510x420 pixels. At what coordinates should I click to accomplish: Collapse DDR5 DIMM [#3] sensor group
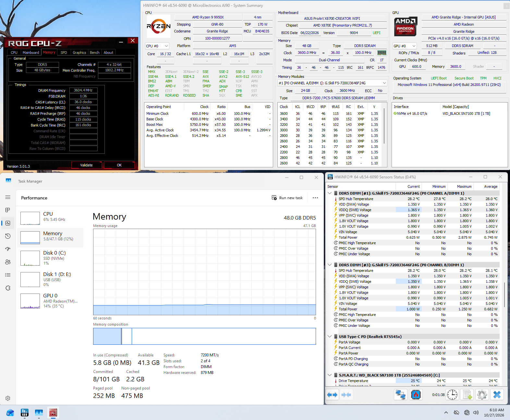coord(330,265)
